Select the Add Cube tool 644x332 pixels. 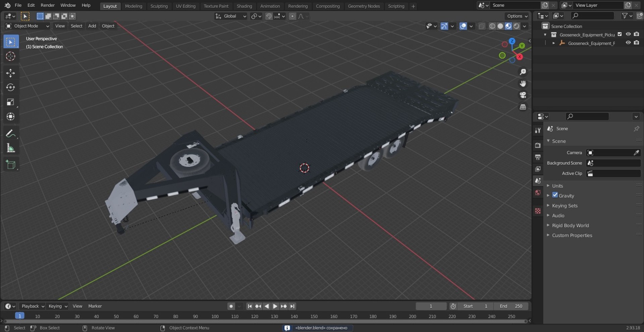(x=11, y=164)
